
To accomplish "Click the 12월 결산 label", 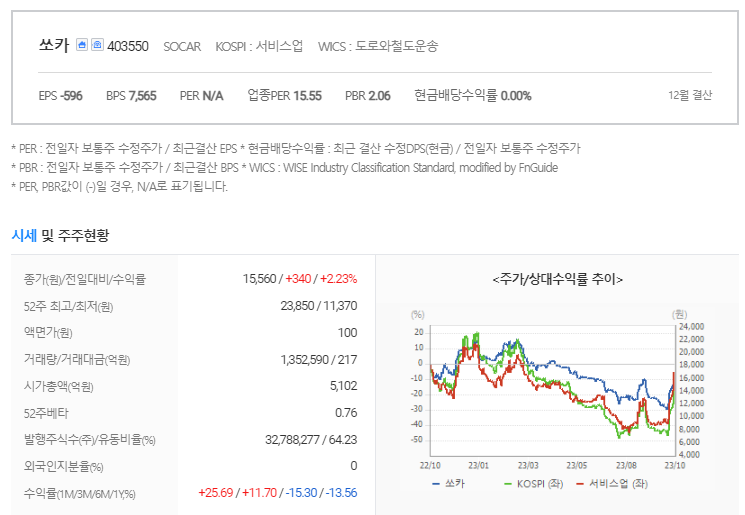I will (690, 95).
